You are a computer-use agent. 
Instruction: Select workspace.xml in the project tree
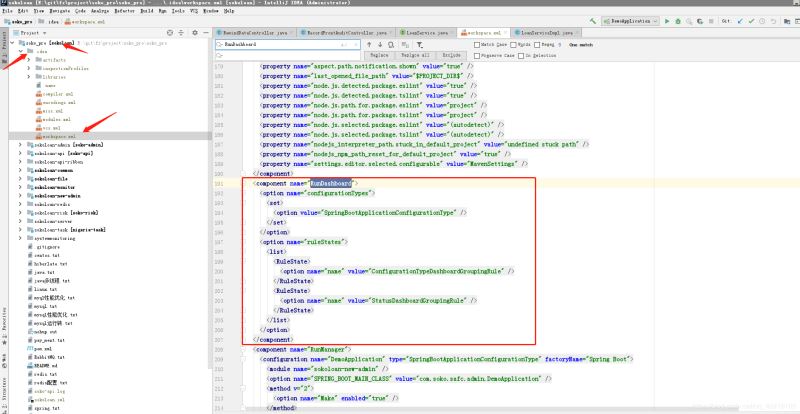[x=59, y=137]
